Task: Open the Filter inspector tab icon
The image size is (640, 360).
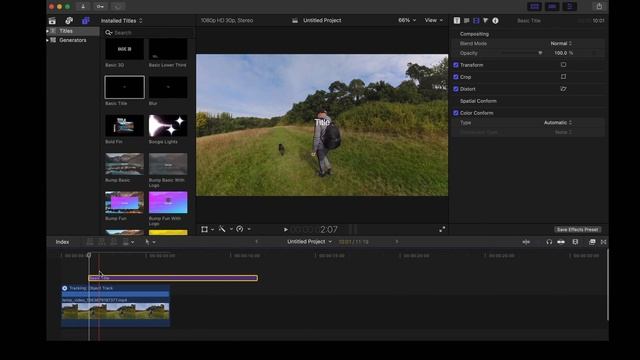Action: pos(486,20)
